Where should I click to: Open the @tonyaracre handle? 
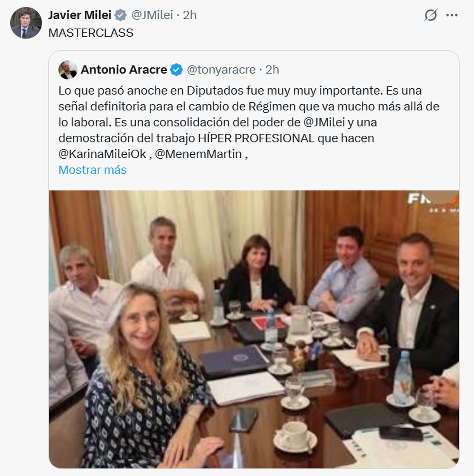tap(221, 70)
